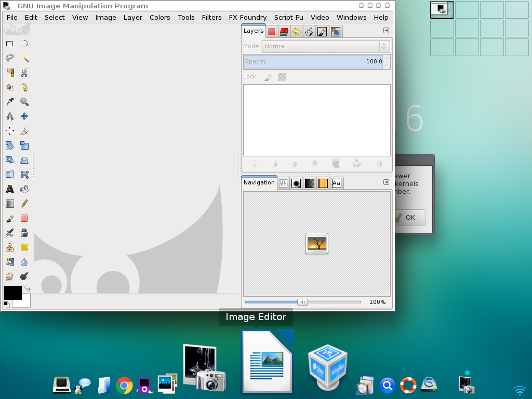
Task: Select the Blur/Sharpen droplet tool
Action: coord(24,262)
